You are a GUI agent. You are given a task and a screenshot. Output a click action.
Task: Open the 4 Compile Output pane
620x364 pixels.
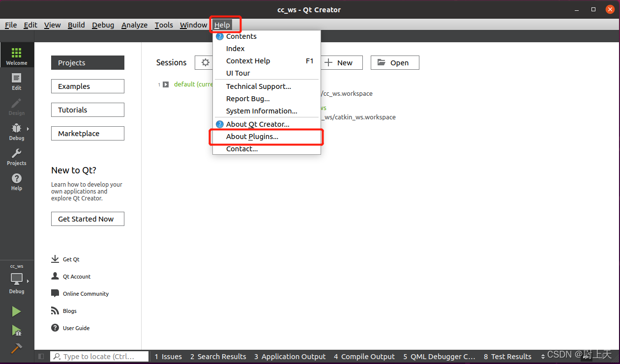[x=364, y=357]
